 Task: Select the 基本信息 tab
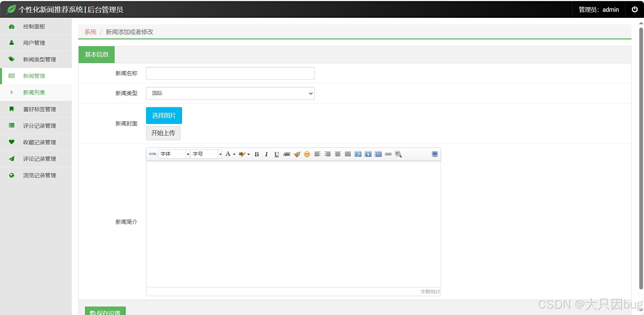(96, 55)
